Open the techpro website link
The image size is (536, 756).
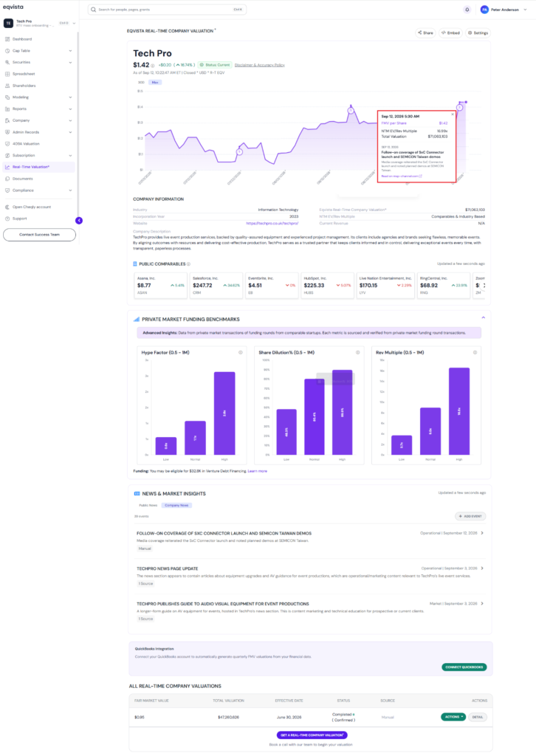click(272, 223)
